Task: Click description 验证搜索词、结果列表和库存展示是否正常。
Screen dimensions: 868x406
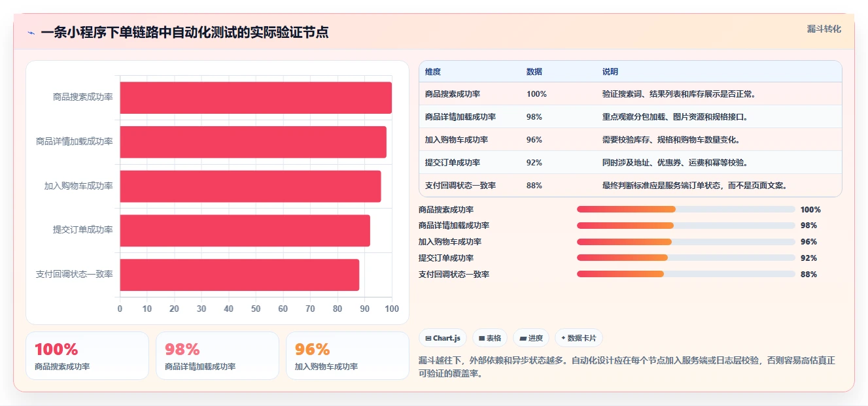Action: (679, 94)
